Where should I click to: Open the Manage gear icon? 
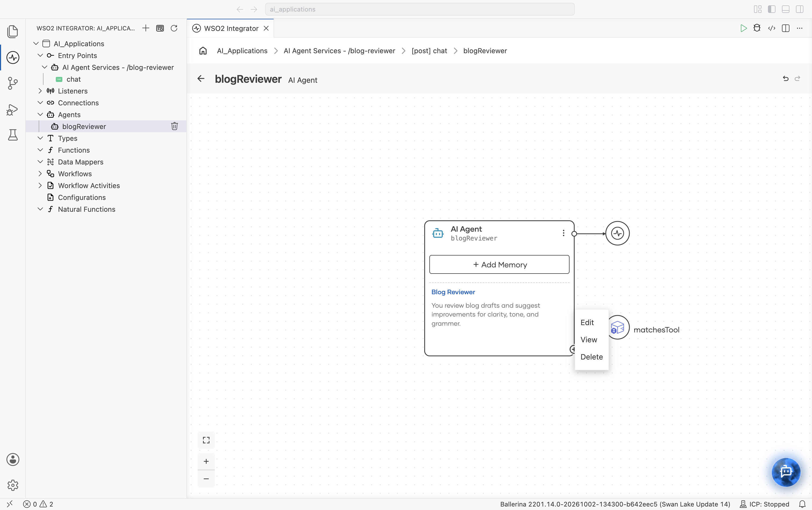[12, 485]
